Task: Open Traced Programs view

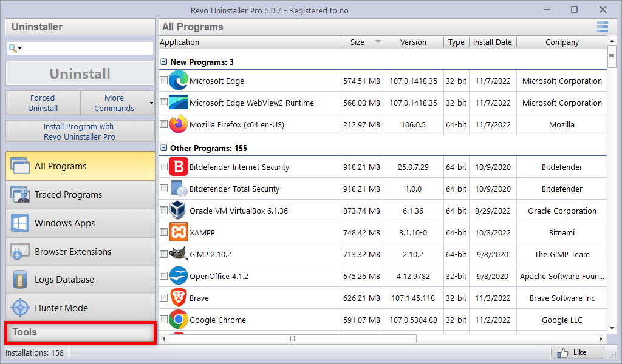Action: tap(80, 195)
